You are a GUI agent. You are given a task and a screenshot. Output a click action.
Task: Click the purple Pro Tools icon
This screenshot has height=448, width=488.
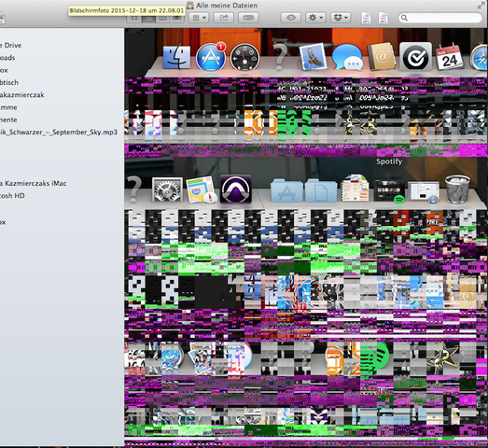pyautogui.click(x=235, y=189)
